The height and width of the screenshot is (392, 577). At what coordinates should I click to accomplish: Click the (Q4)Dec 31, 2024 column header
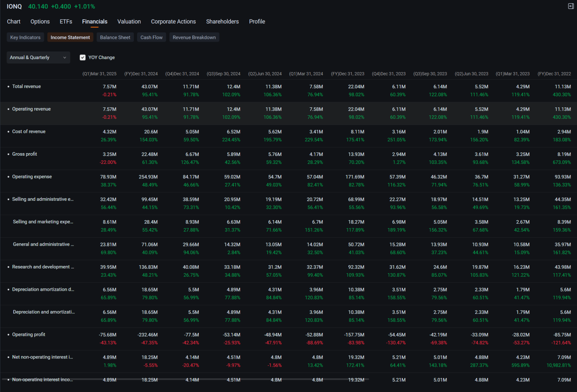pyautogui.click(x=182, y=73)
